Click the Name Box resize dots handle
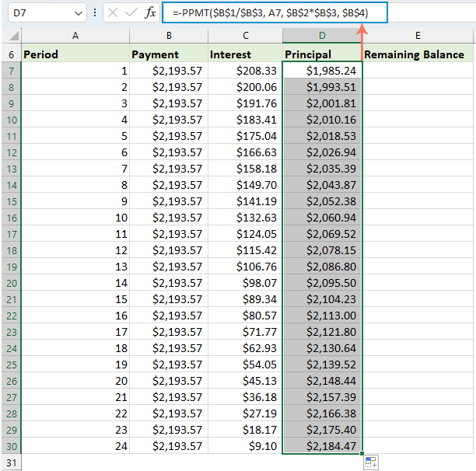476x471 pixels. 95,13
